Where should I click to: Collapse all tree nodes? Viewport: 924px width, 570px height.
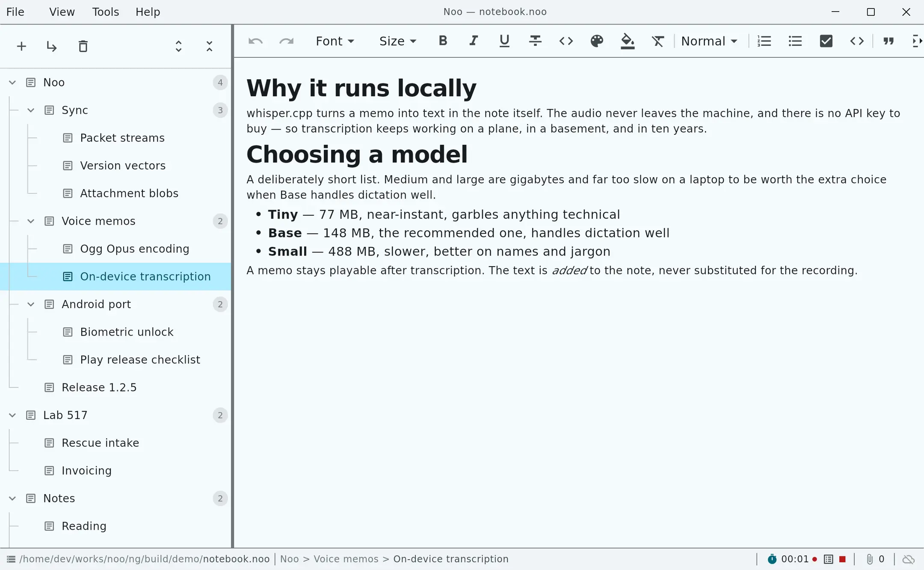point(209,46)
